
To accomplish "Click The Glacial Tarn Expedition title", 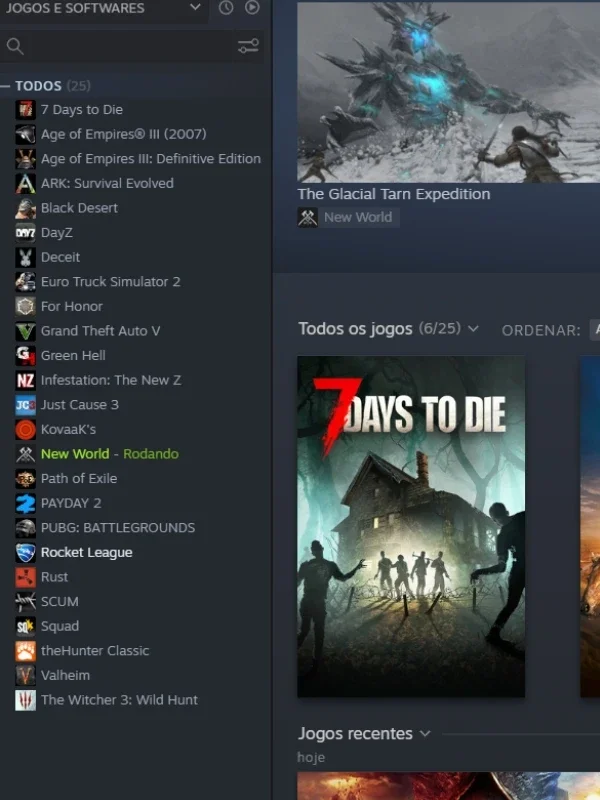I will [394, 194].
